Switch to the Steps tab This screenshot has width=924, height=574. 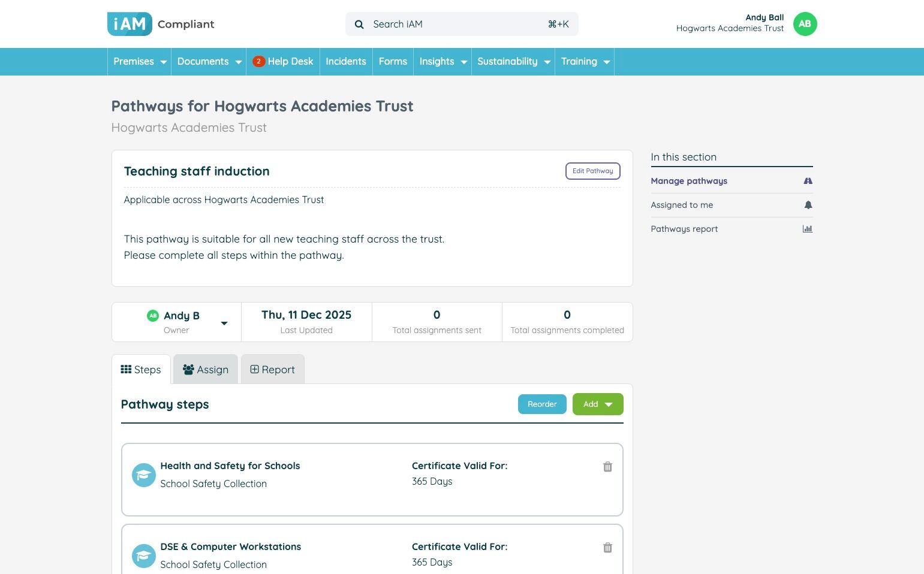click(x=141, y=370)
